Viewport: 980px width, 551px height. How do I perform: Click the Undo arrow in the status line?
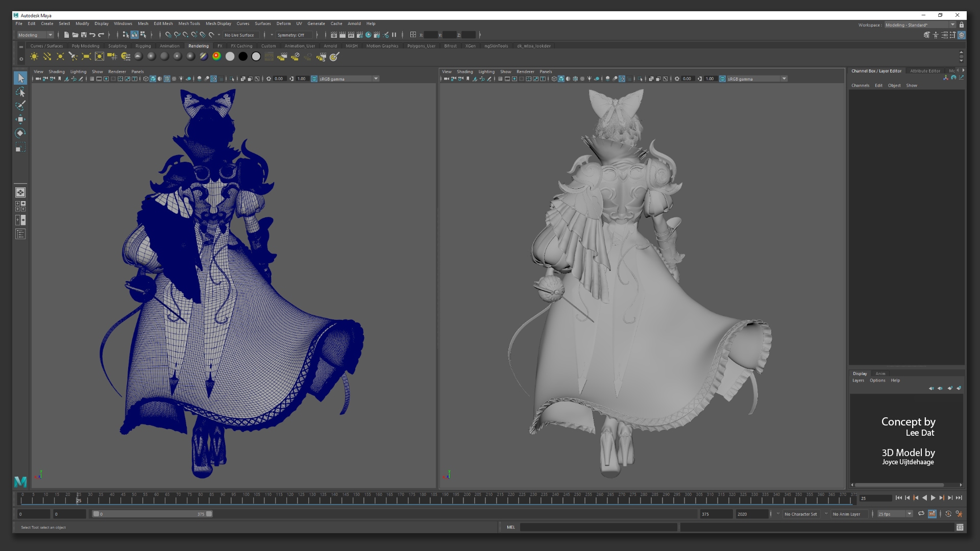click(x=92, y=35)
